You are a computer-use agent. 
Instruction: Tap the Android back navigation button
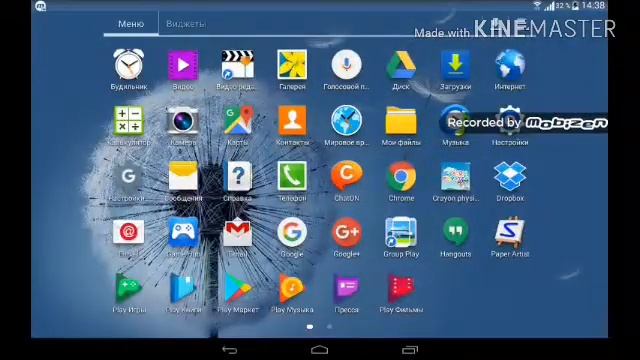(x=230, y=350)
